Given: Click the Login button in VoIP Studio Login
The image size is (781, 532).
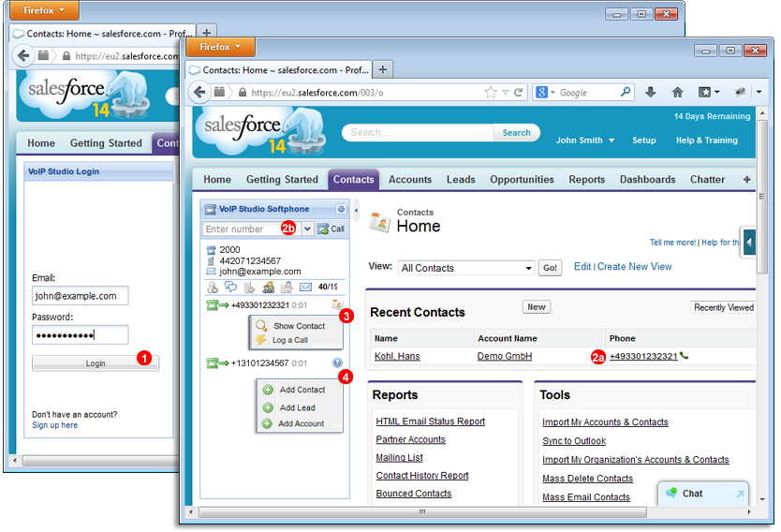Looking at the screenshot, I should tap(96, 363).
